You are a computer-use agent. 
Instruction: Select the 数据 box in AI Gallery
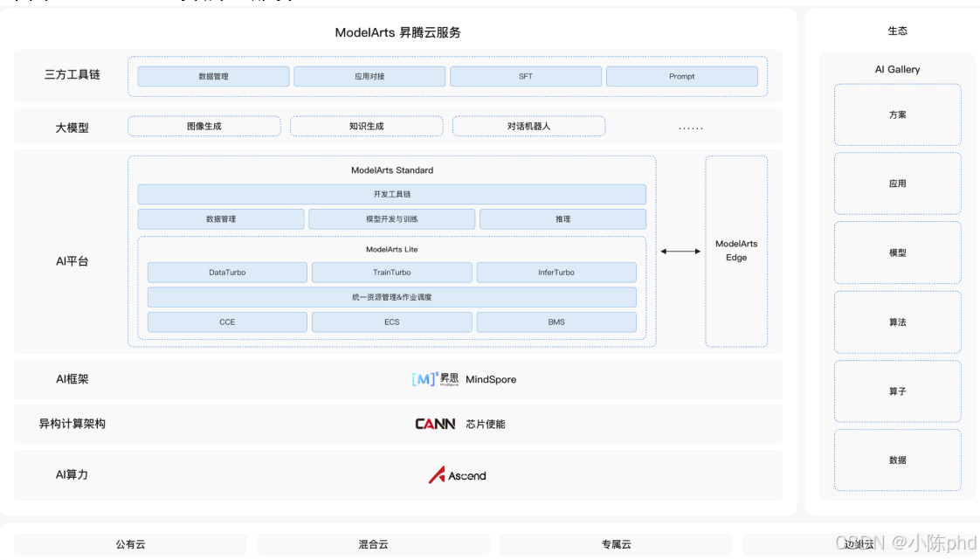pyautogui.click(x=898, y=460)
